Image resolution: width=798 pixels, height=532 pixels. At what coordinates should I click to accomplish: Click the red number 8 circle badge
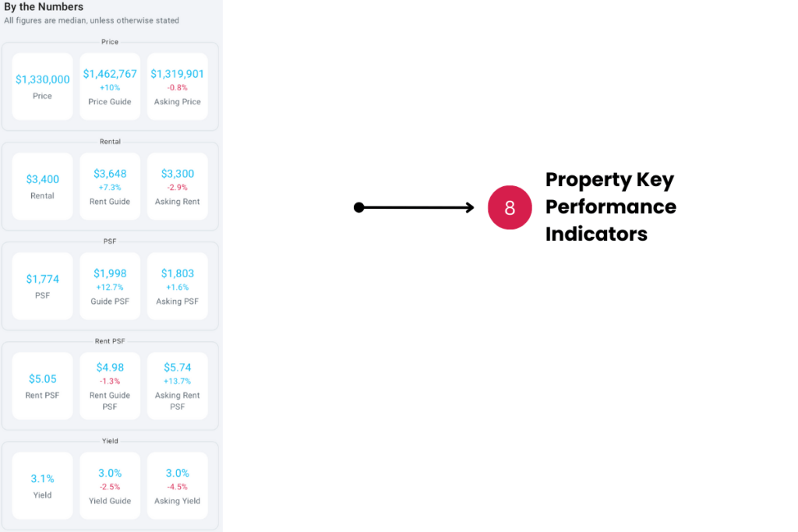pyautogui.click(x=510, y=208)
